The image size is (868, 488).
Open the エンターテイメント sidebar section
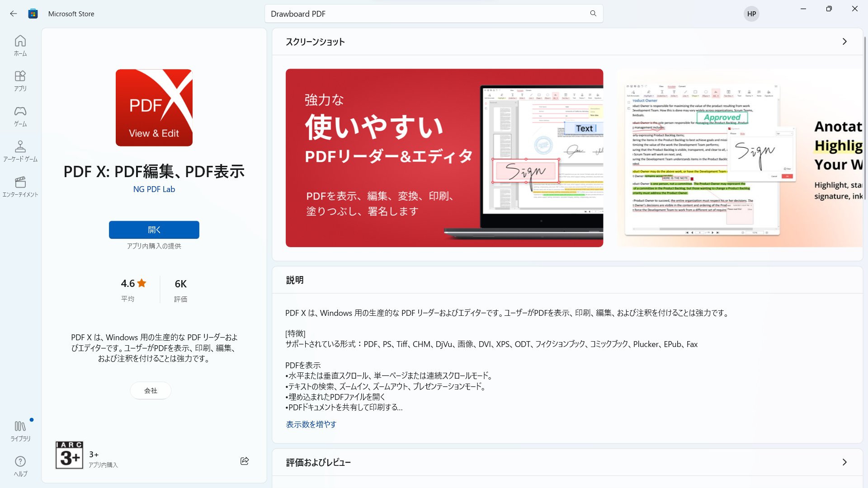click(20, 187)
